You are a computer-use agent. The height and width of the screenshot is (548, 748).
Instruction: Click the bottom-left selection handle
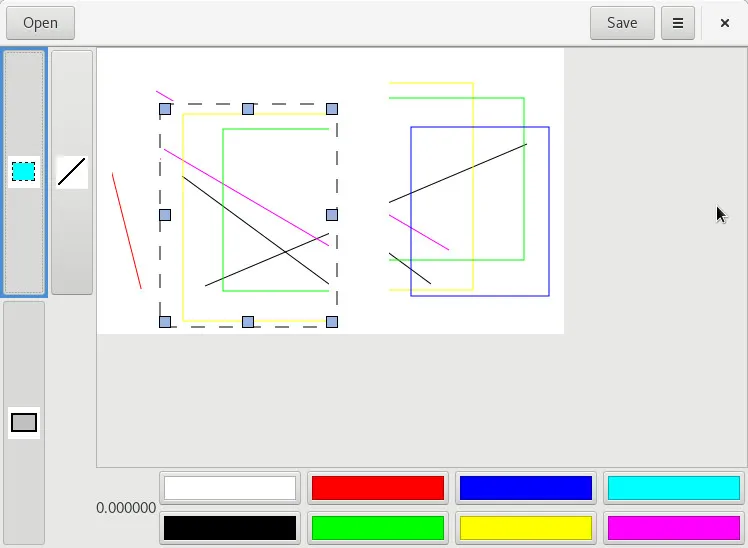(x=165, y=322)
